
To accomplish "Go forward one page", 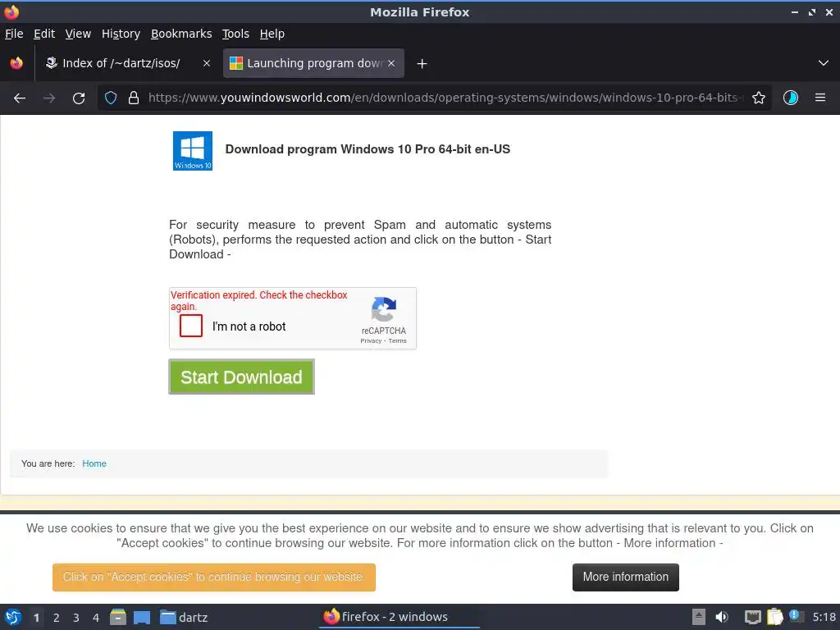I will [49, 98].
